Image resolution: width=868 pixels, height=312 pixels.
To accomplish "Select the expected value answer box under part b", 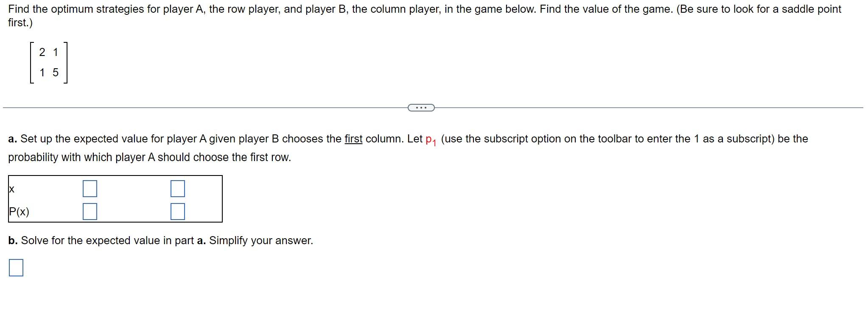I will (15, 267).
